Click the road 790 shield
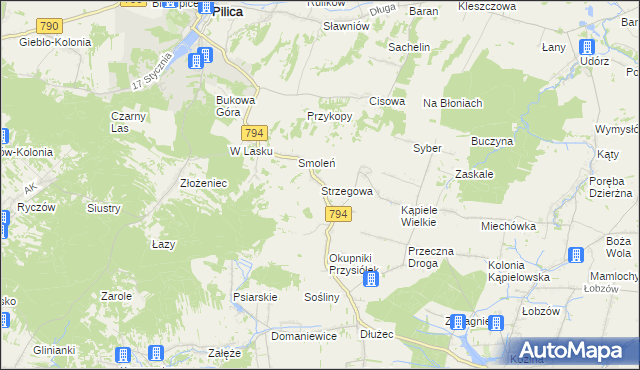The width and height of the screenshot is (640, 370). 49,26
